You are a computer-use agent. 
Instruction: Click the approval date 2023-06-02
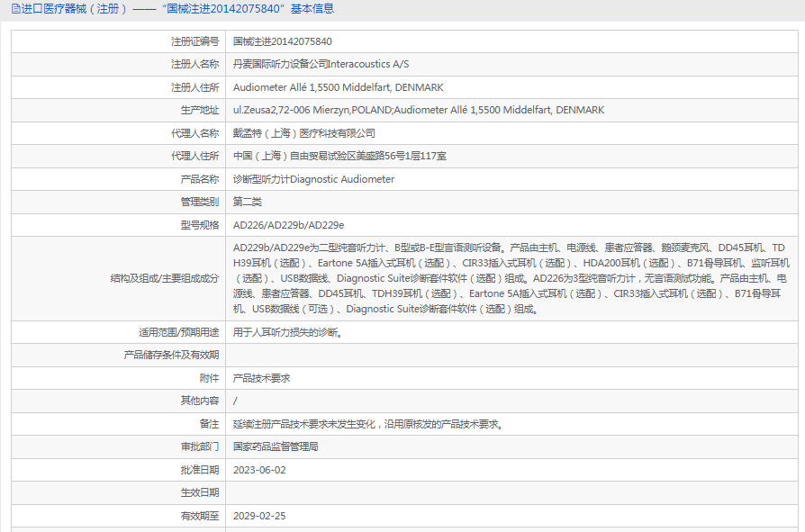point(259,470)
